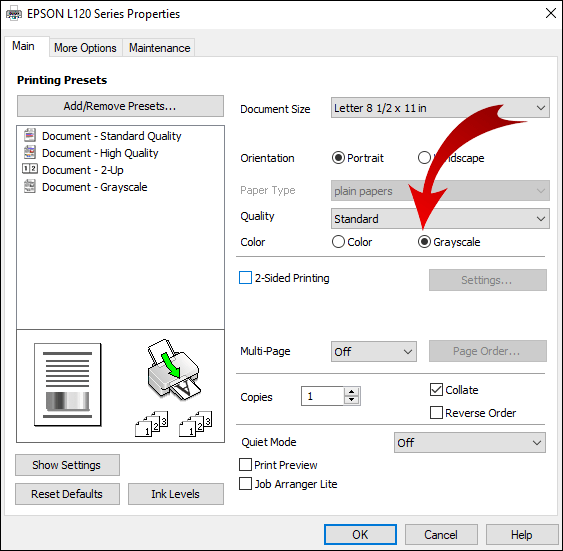Open the Quality dropdown
Viewport: 563px width, 551px height.
440,219
